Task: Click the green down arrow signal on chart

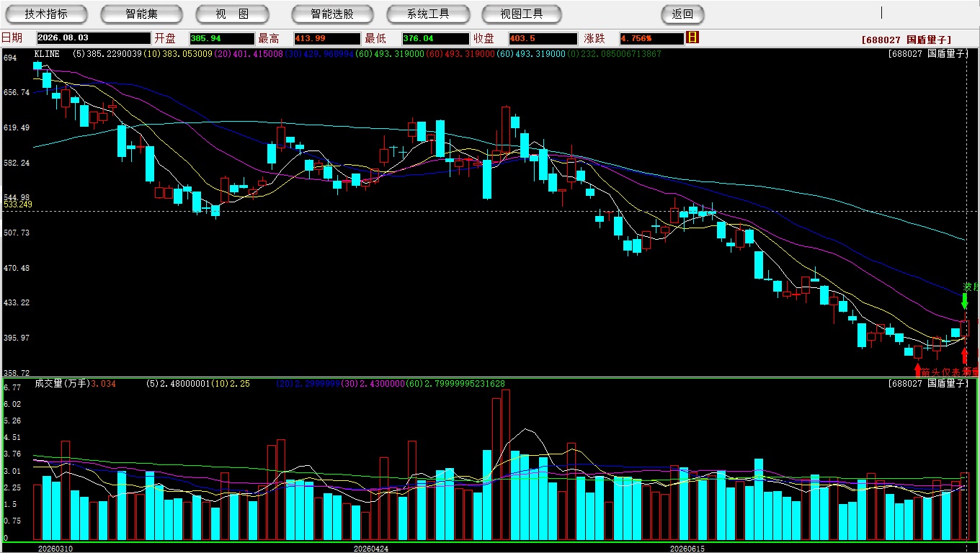Action: [965, 301]
